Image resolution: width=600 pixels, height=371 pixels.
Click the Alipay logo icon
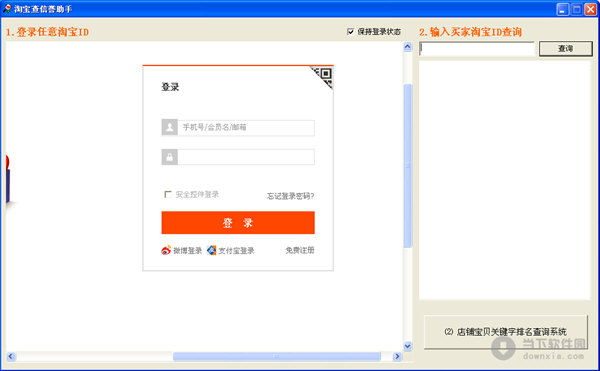coord(211,250)
